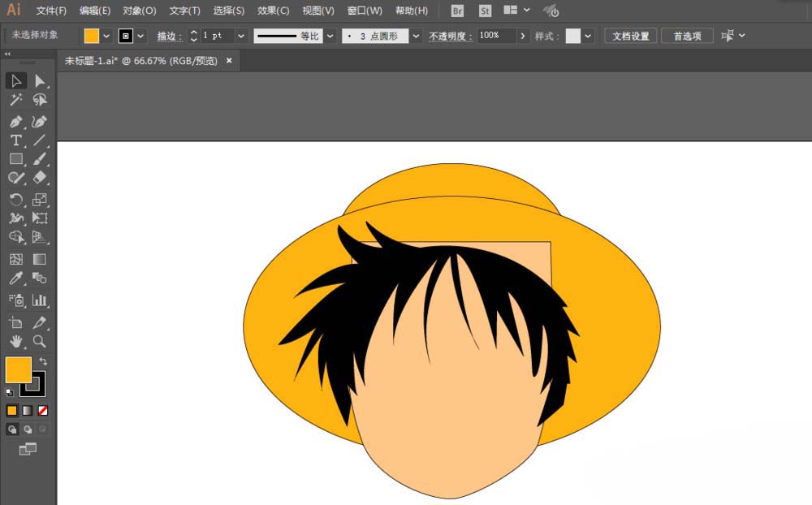The image size is (812, 505).
Task: Expand the align options dropdown arrow
Action: 742,35
